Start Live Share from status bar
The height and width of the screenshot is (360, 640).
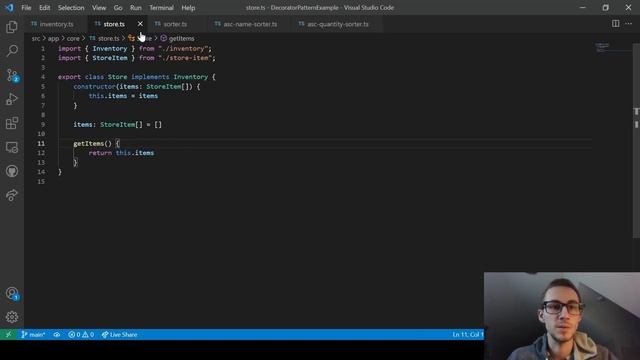click(119, 334)
